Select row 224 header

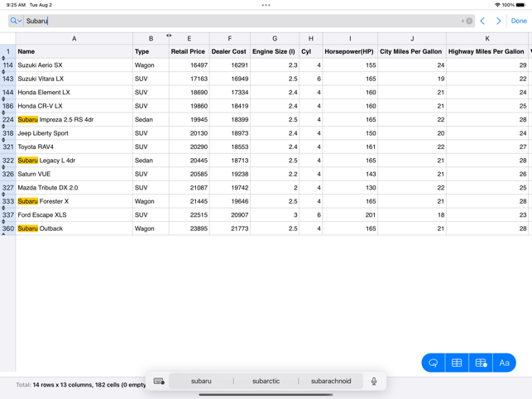point(7,119)
